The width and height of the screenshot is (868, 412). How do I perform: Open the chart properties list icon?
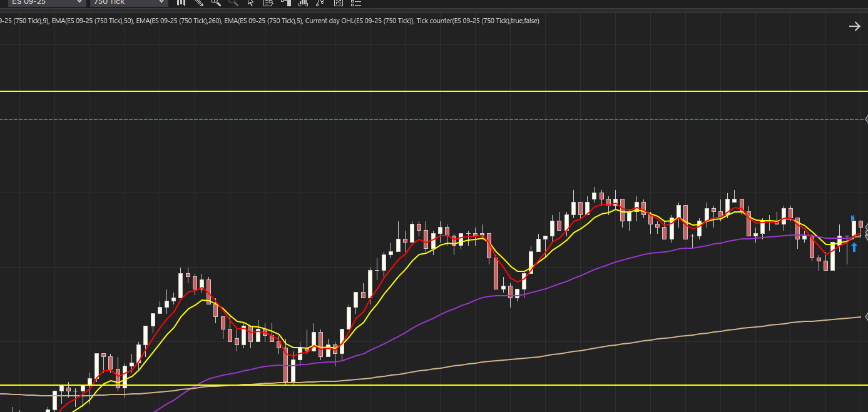pyautogui.click(x=356, y=3)
